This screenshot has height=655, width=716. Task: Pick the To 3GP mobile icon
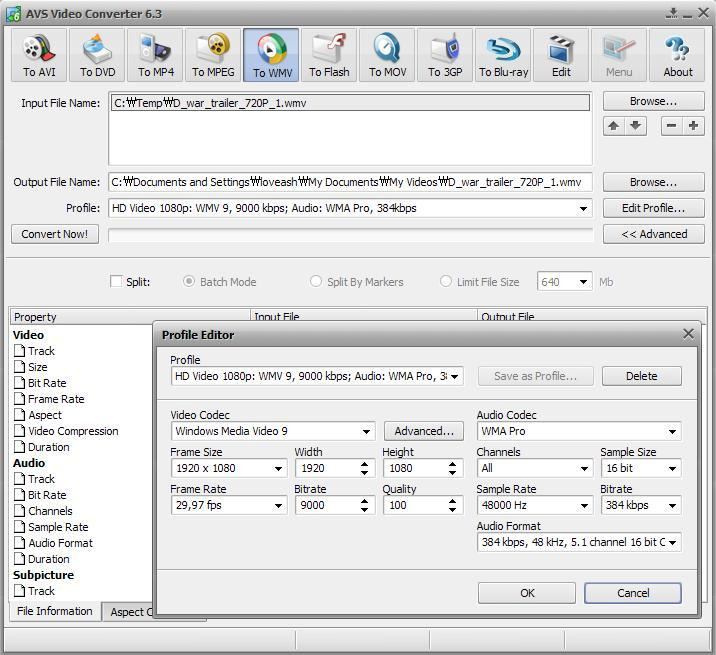(x=445, y=55)
